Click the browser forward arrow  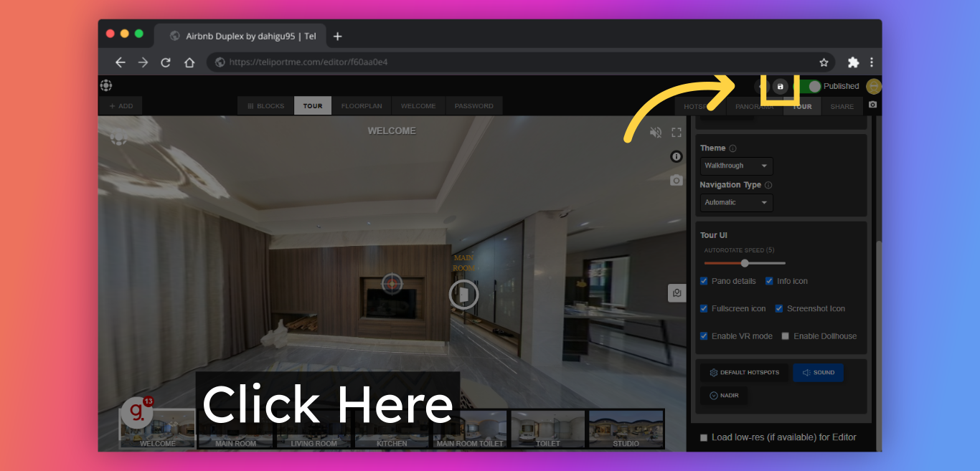[143, 62]
